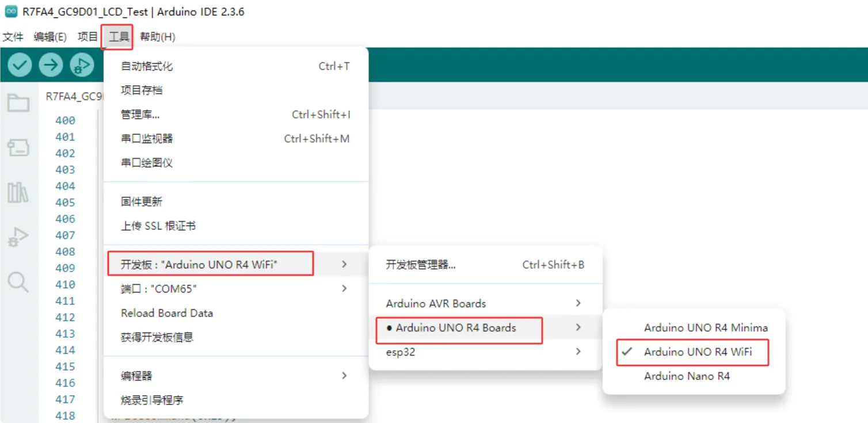
Task: Open 开发板管理器... submenu entry
Action: click(485, 265)
